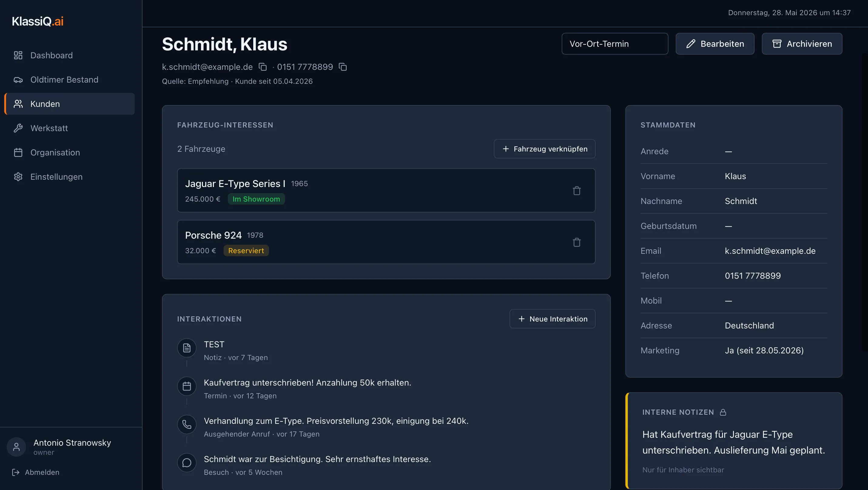
Task: Click Neue Interaktion button
Action: [x=552, y=319]
